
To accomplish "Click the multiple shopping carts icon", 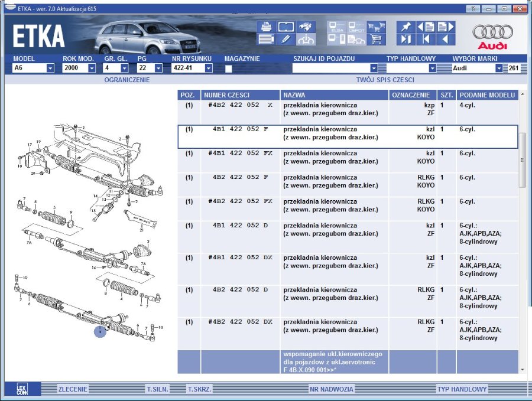I will 377,27.
